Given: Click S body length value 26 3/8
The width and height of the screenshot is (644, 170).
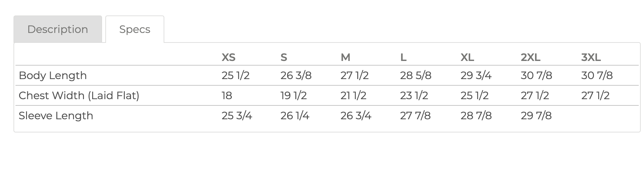Looking at the screenshot, I should point(296,75).
